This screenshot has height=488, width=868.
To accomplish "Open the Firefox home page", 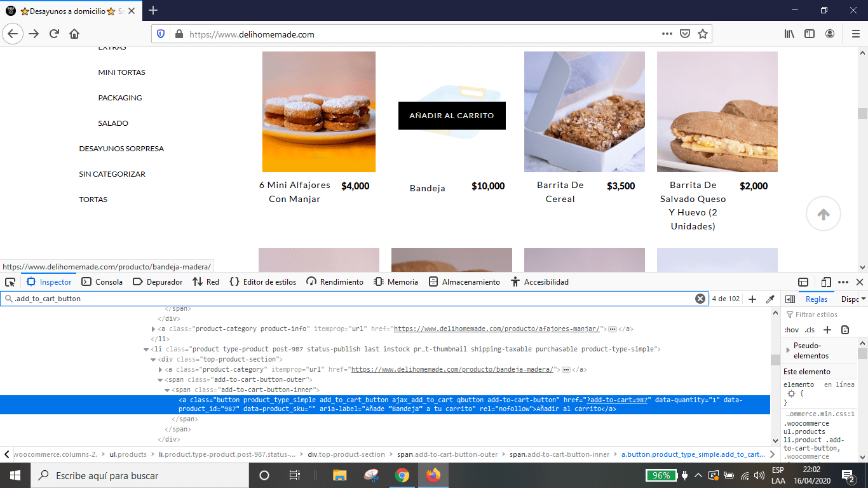I will tap(74, 34).
